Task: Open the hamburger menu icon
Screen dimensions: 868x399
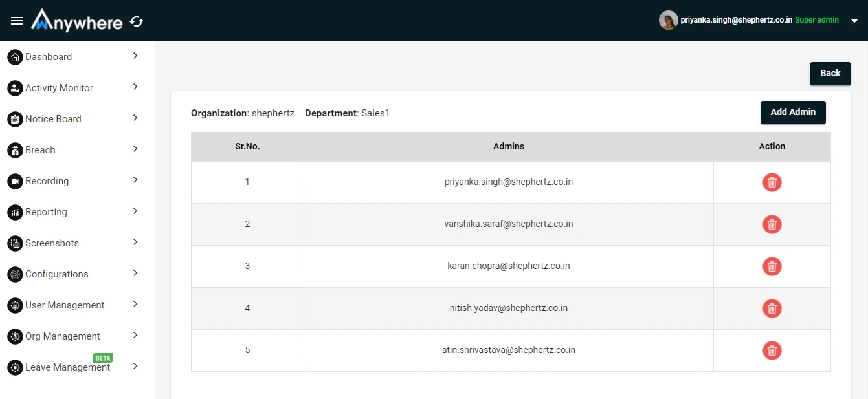Action: (x=17, y=21)
